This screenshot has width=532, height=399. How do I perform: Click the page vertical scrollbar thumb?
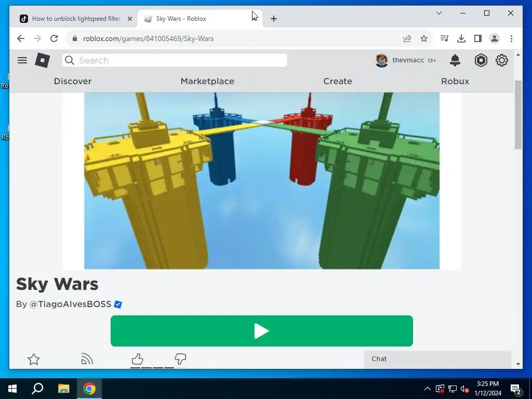(x=518, y=115)
